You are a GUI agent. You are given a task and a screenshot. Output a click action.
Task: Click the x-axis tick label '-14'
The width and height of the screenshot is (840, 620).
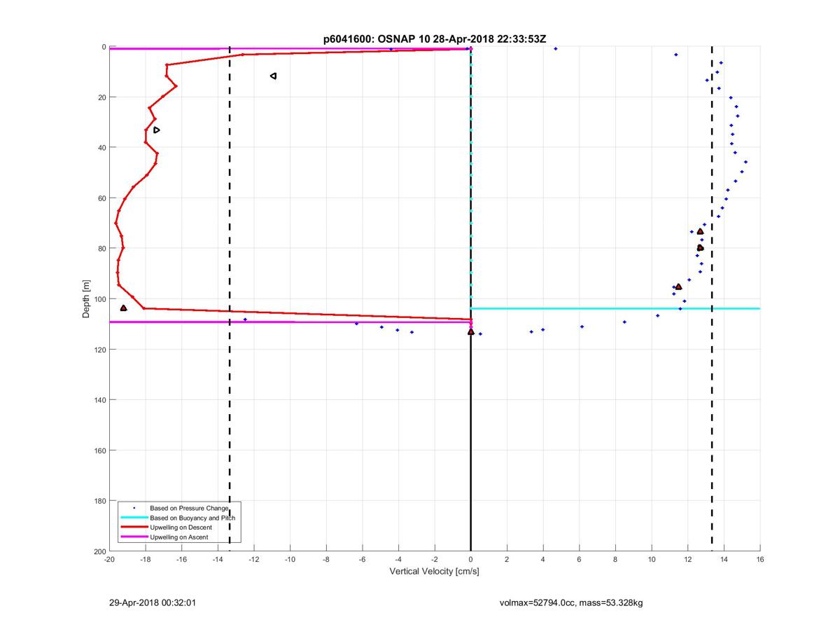218,560
